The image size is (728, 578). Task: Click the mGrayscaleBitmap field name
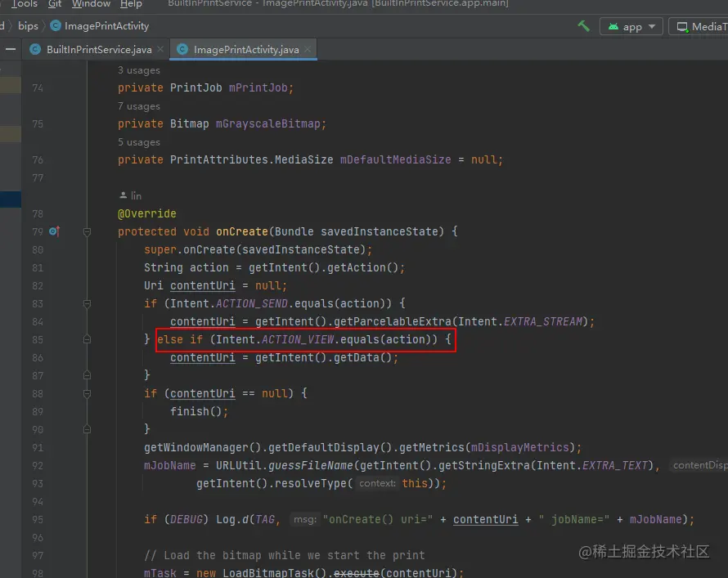point(268,124)
